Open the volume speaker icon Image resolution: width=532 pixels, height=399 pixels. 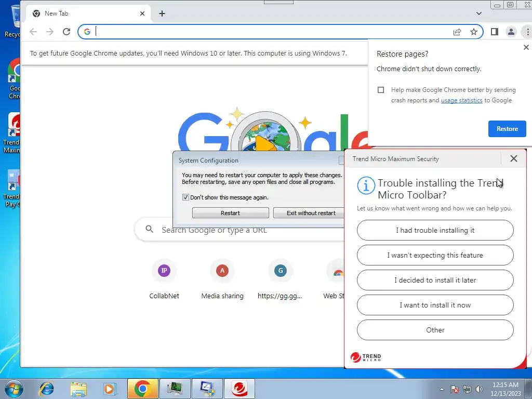(479, 389)
